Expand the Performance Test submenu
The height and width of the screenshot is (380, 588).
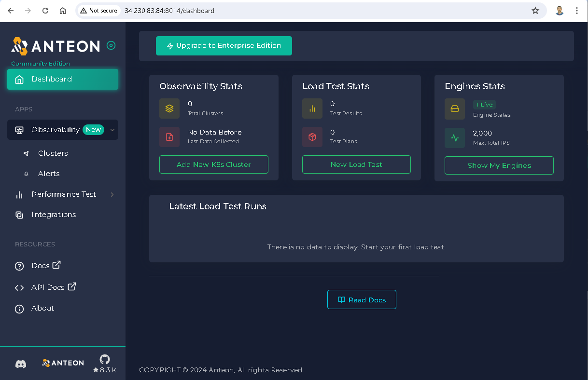click(x=112, y=194)
